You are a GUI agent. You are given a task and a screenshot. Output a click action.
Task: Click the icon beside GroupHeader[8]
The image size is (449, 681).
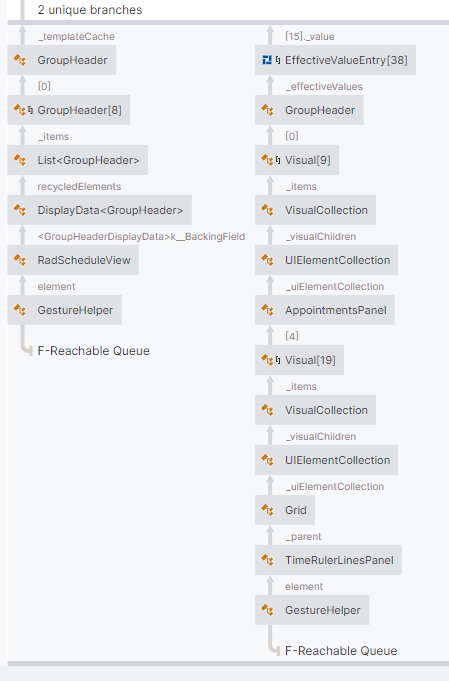pyautogui.click(x=20, y=110)
